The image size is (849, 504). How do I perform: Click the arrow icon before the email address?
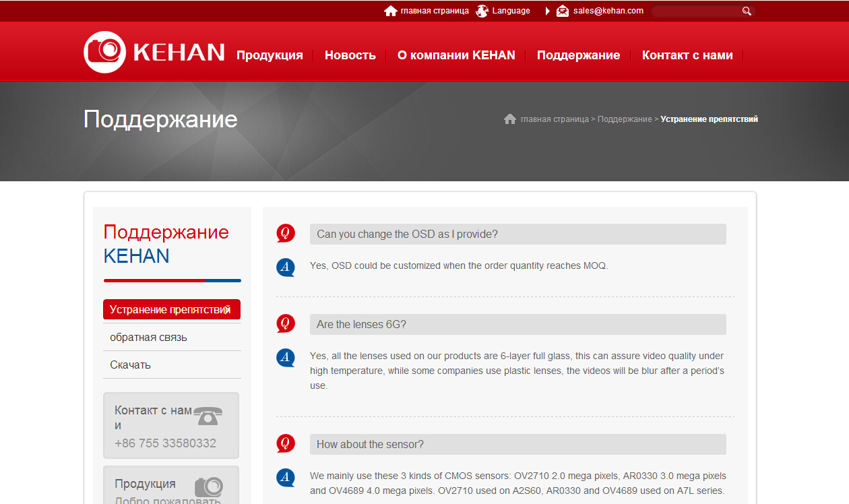pos(548,11)
